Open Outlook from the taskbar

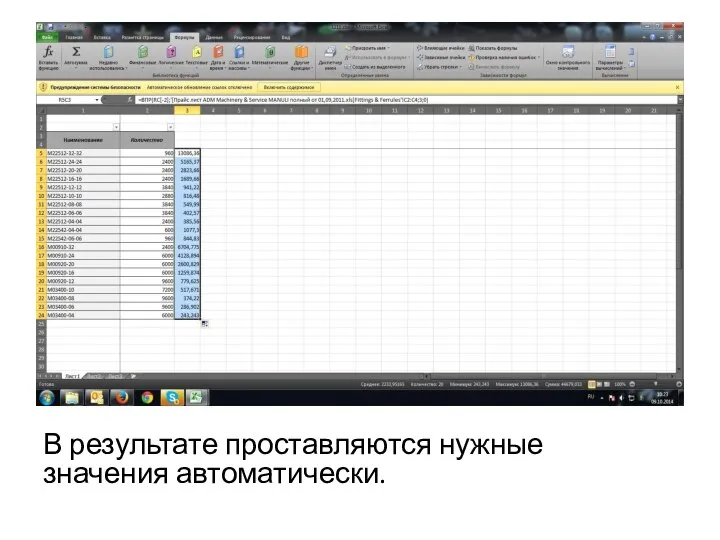coord(97,397)
